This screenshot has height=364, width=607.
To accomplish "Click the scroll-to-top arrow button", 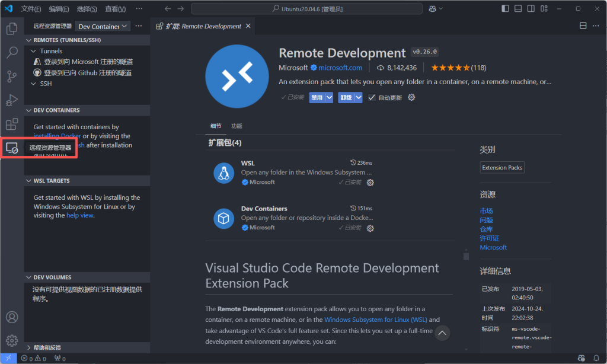I will click(x=442, y=333).
